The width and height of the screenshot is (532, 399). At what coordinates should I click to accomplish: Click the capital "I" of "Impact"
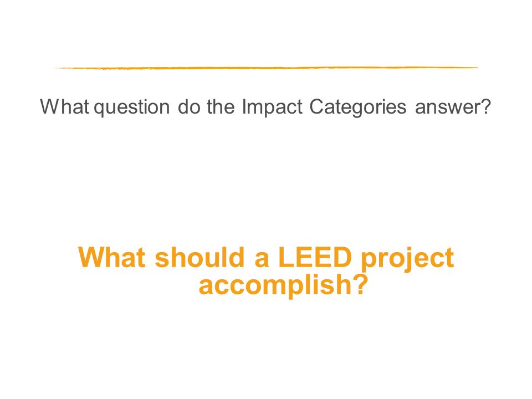click(x=244, y=106)
